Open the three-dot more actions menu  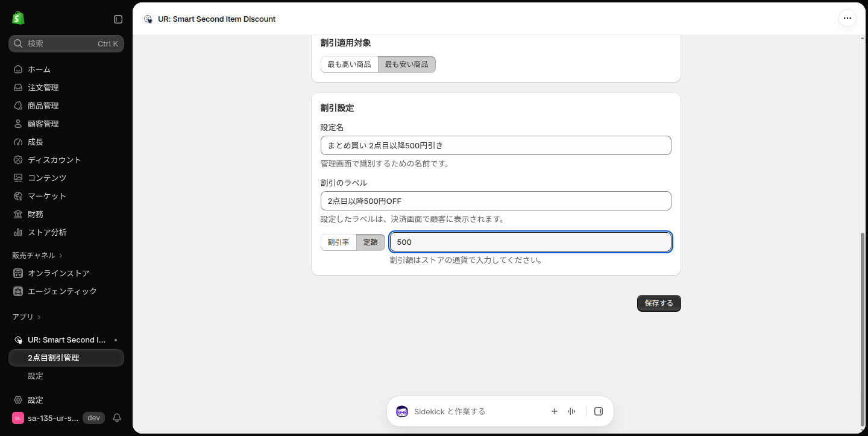pyautogui.click(x=848, y=18)
